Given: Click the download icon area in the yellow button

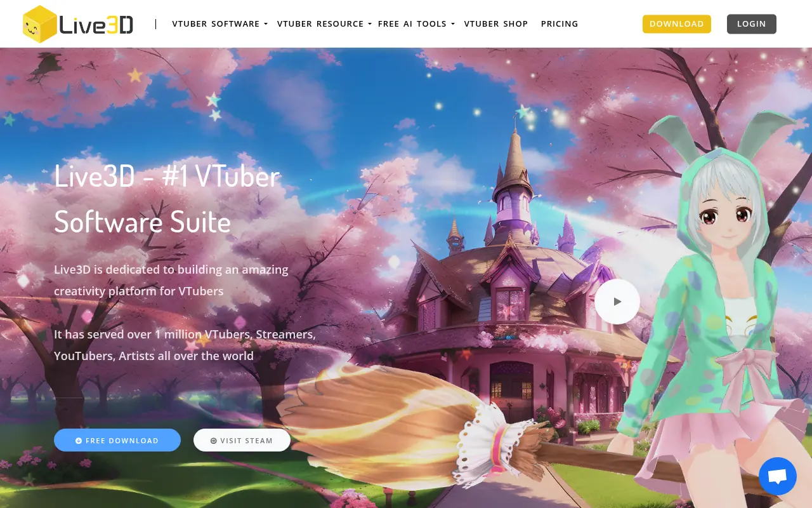Looking at the screenshot, I should coord(677,23).
